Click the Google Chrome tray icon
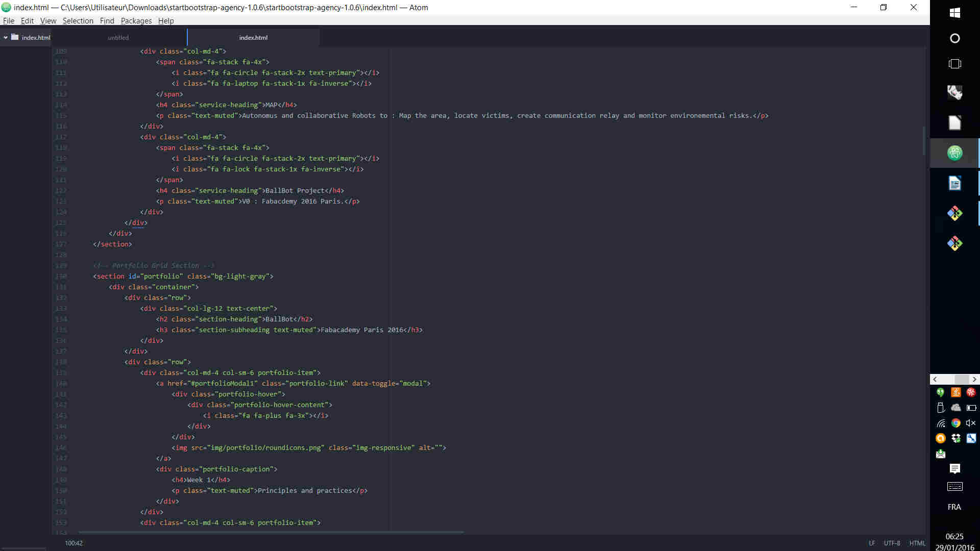Image resolution: width=980 pixels, height=551 pixels. click(x=955, y=423)
